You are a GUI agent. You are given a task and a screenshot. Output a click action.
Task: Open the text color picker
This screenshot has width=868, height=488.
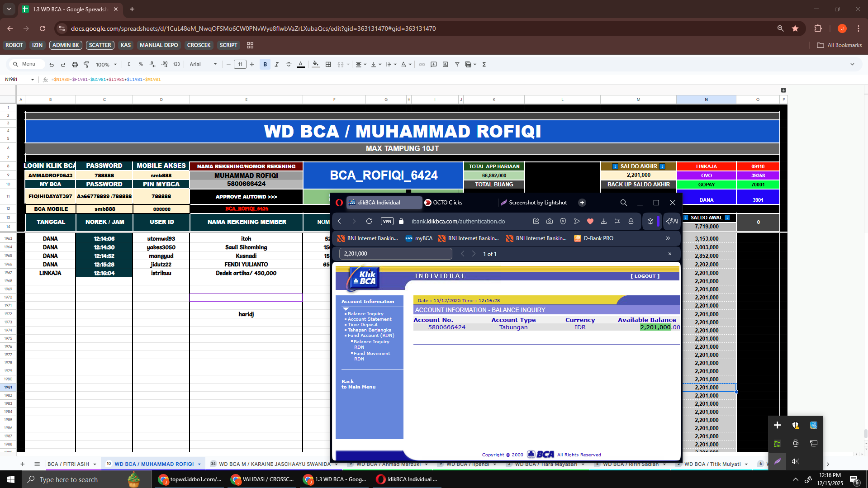point(301,64)
